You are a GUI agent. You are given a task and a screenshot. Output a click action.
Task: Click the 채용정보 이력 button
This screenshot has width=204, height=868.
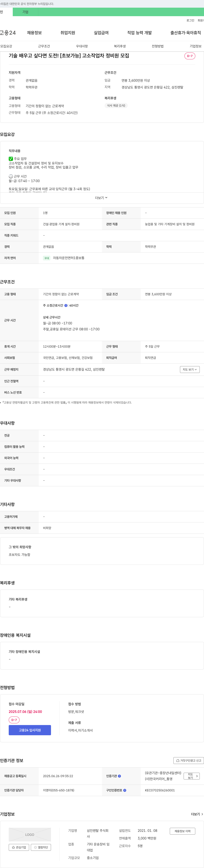pyautogui.click(x=183, y=831)
